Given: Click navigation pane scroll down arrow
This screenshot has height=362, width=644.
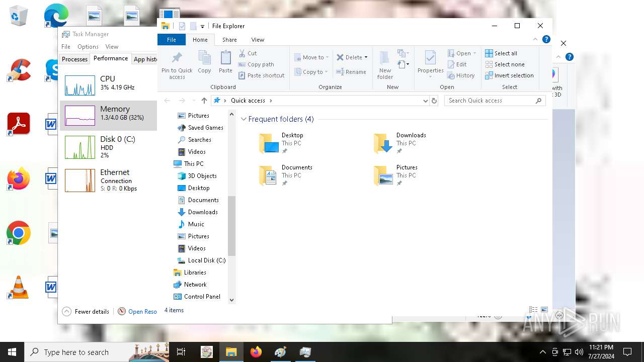Looking at the screenshot, I should click(x=231, y=300).
